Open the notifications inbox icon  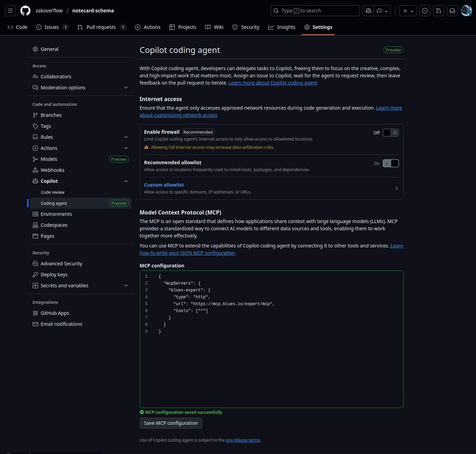[x=452, y=11]
